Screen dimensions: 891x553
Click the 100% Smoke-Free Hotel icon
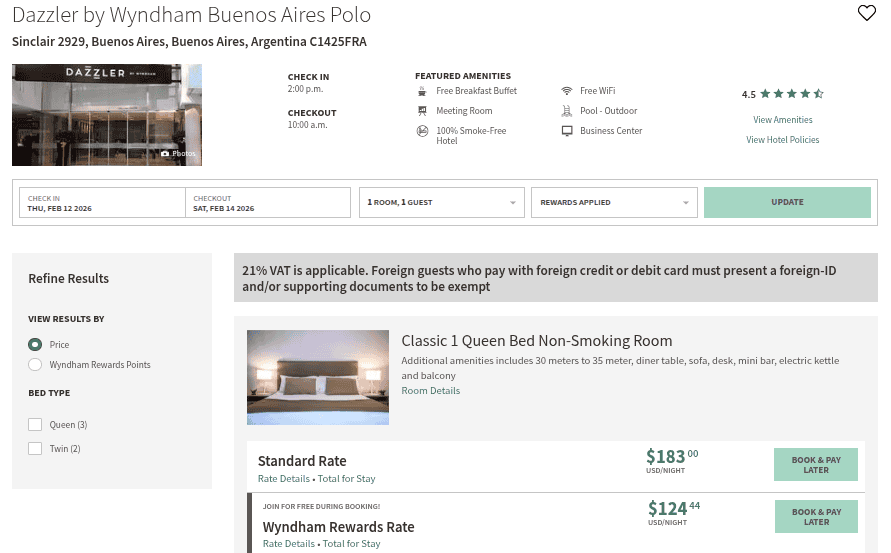pos(422,131)
